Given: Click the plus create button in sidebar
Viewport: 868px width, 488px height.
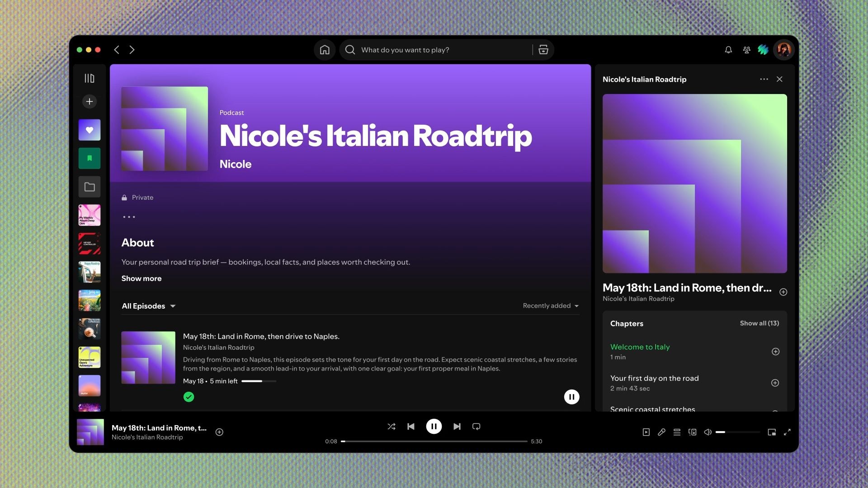Looking at the screenshot, I should coord(90,101).
